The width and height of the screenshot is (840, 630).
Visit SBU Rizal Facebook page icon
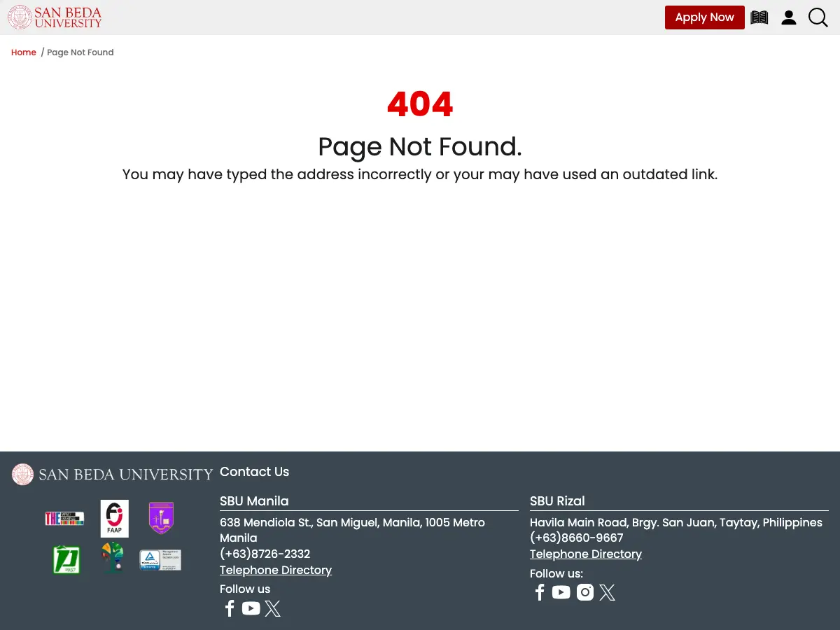540,592
